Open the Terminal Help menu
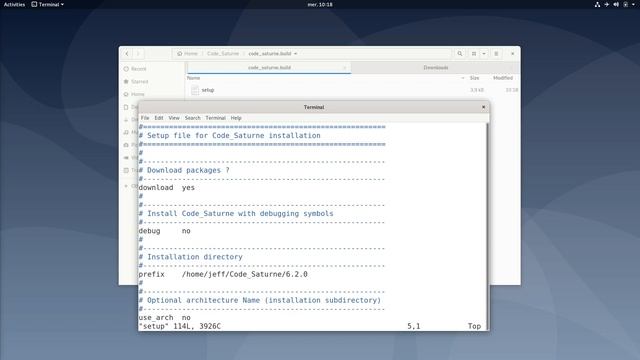 pos(236,118)
